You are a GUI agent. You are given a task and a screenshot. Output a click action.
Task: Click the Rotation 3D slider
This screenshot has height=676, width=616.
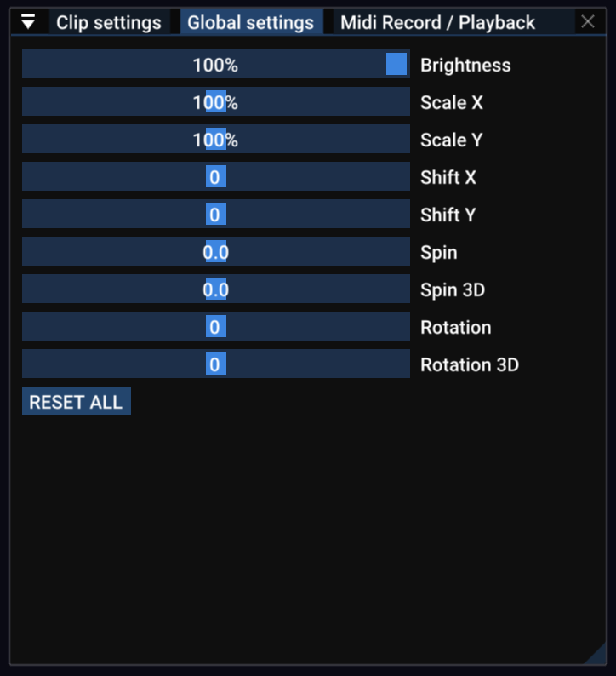tap(216, 364)
